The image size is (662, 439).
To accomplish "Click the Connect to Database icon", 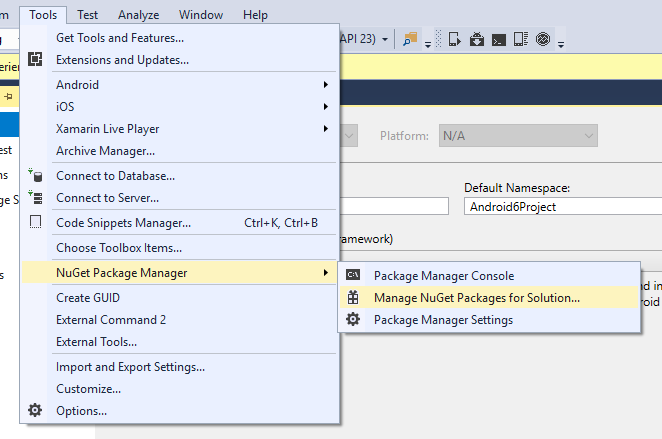I will point(35,175).
